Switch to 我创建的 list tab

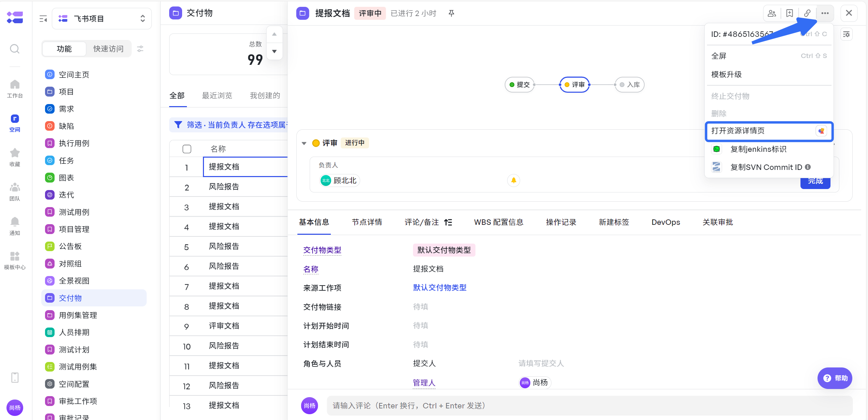[x=265, y=96]
